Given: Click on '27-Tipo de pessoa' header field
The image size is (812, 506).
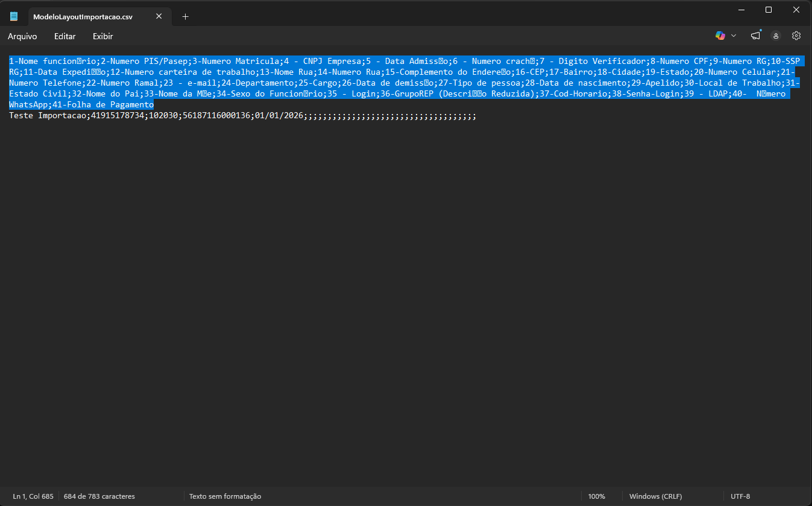Looking at the screenshot, I should (479, 83).
